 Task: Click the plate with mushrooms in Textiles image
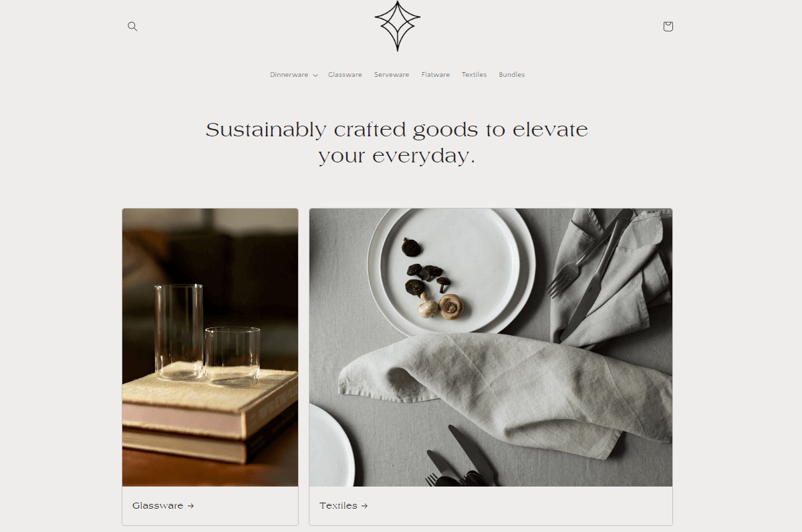click(x=452, y=269)
